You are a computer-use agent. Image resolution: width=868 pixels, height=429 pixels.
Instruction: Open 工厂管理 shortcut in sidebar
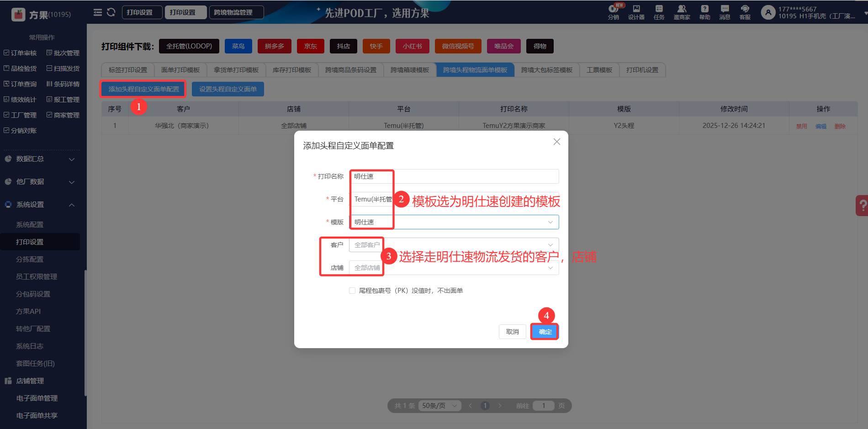click(x=21, y=115)
